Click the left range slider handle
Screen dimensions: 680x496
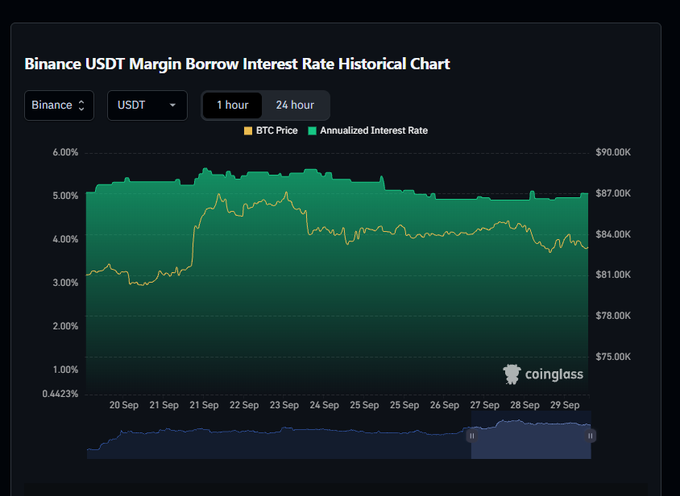tap(472, 436)
